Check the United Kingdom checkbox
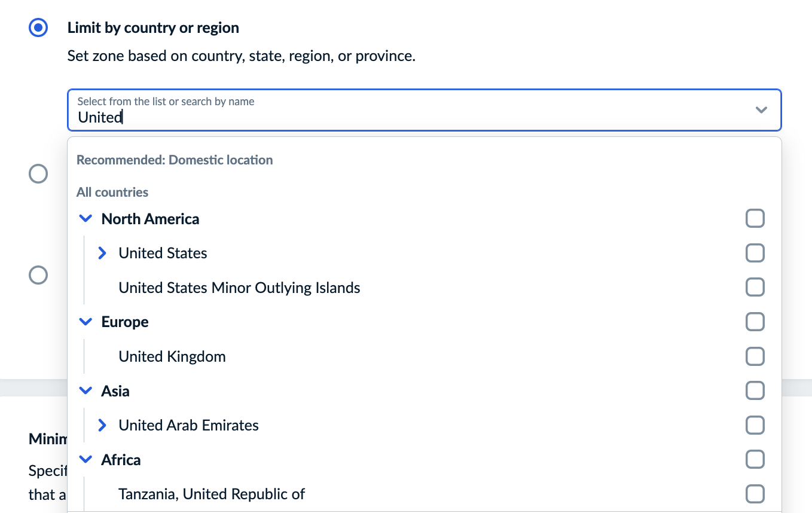This screenshot has height=513, width=812. pos(755,356)
